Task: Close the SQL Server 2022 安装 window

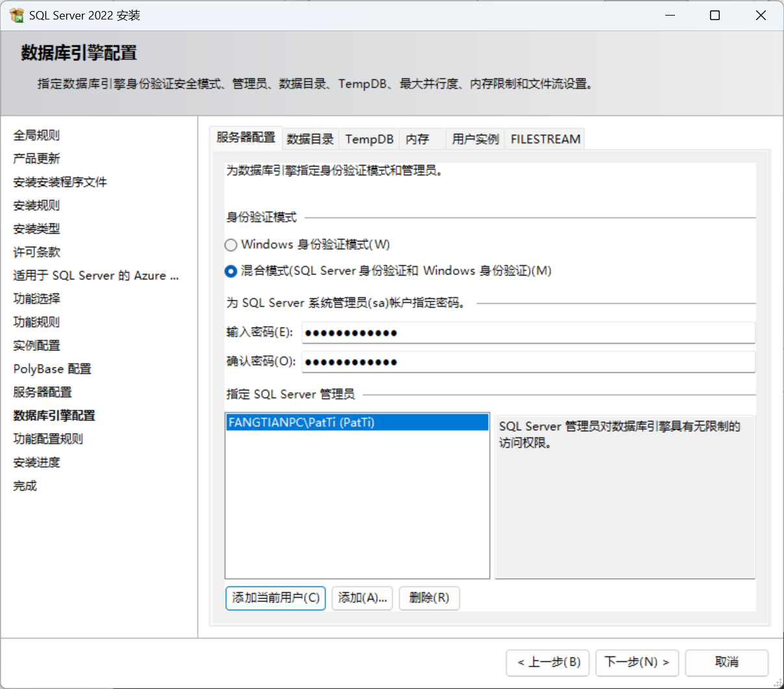Action: coord(761,15)
